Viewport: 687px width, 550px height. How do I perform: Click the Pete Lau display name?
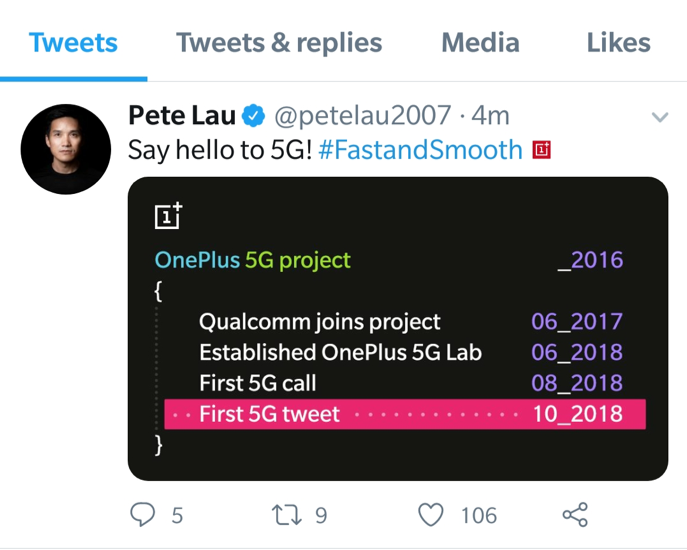click(182, 117)
